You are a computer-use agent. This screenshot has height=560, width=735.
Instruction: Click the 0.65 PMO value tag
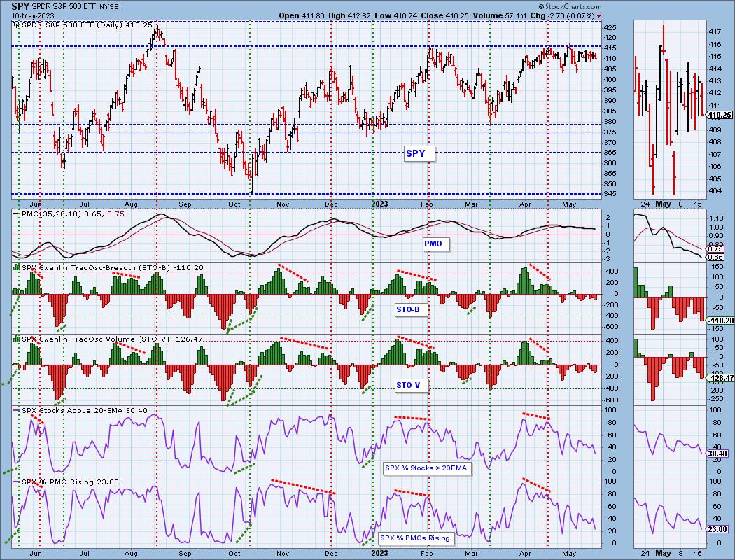click(x=716, y=258)
